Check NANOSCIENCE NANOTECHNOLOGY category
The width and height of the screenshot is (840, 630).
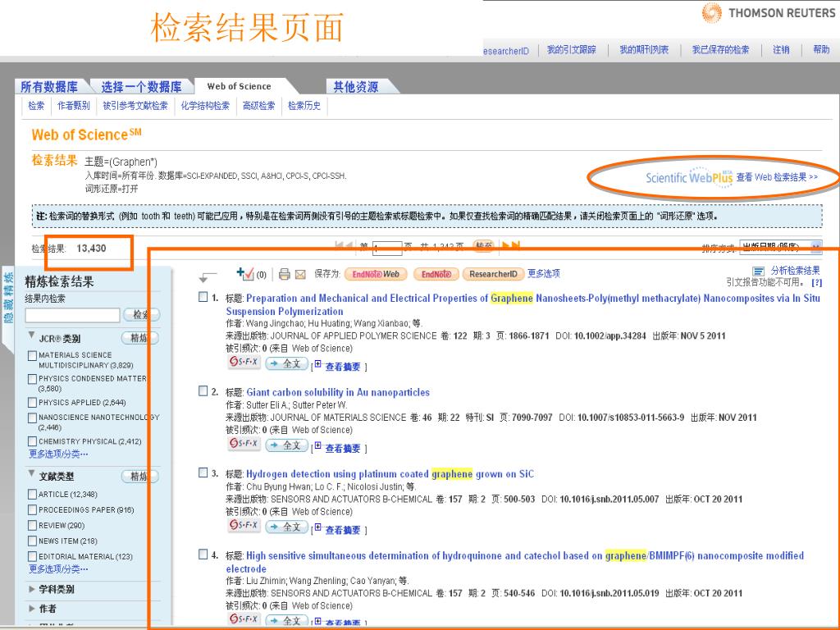pyautogui.click(x=32, y=418)
